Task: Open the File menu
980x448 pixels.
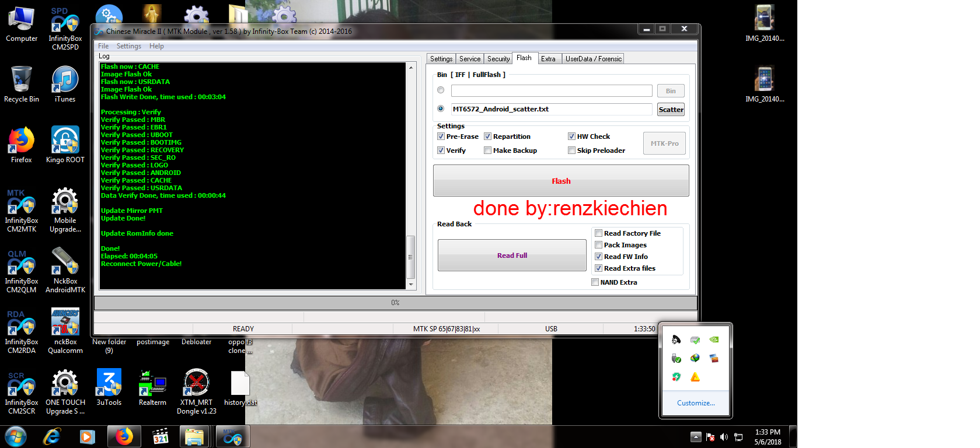Action: 103,46
